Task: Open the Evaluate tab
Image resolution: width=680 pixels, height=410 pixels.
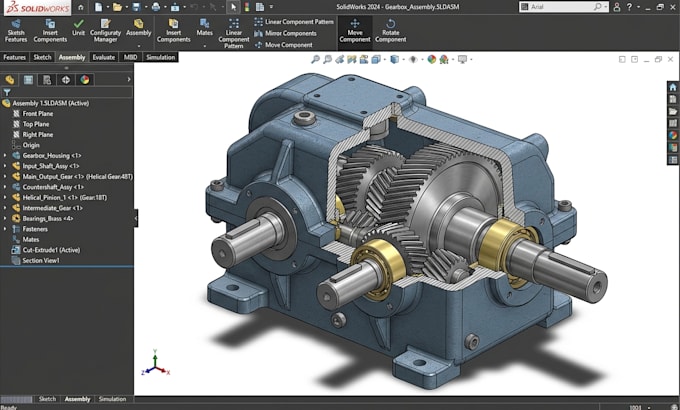Action: point(104,57)
